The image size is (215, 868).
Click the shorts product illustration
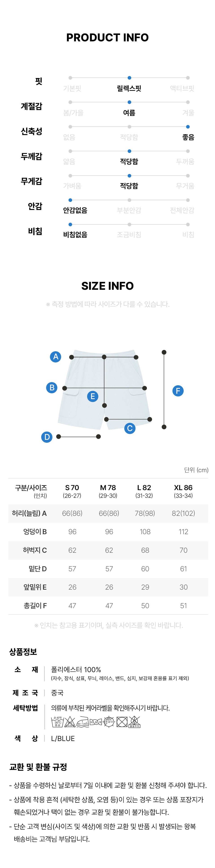[104, 390]
